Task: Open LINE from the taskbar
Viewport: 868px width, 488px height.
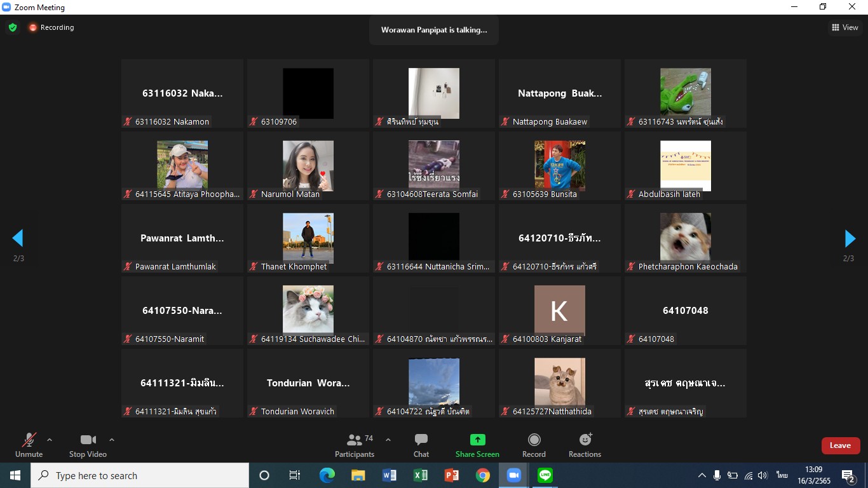Action: (545, 475)
